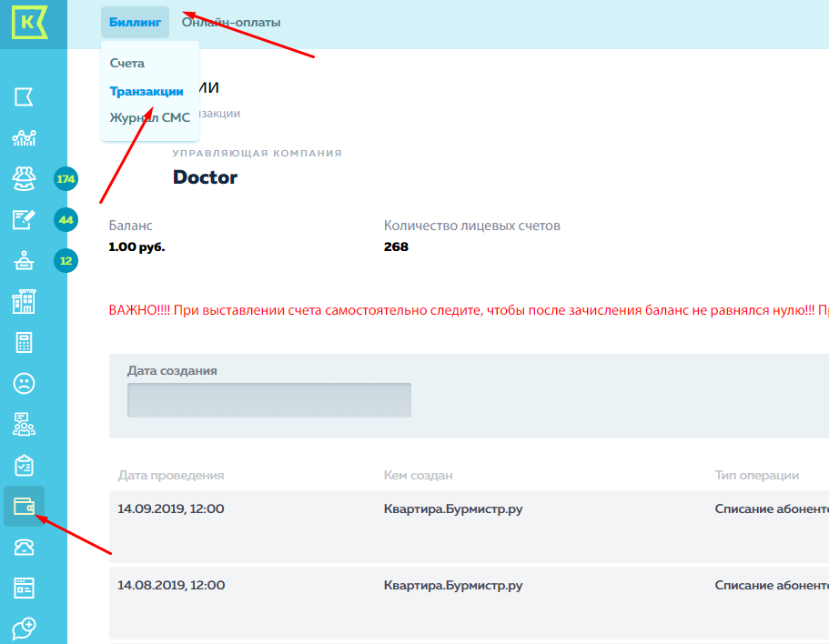
Task: Open Журнал СМС menu entry
Action: pos(150,117)
